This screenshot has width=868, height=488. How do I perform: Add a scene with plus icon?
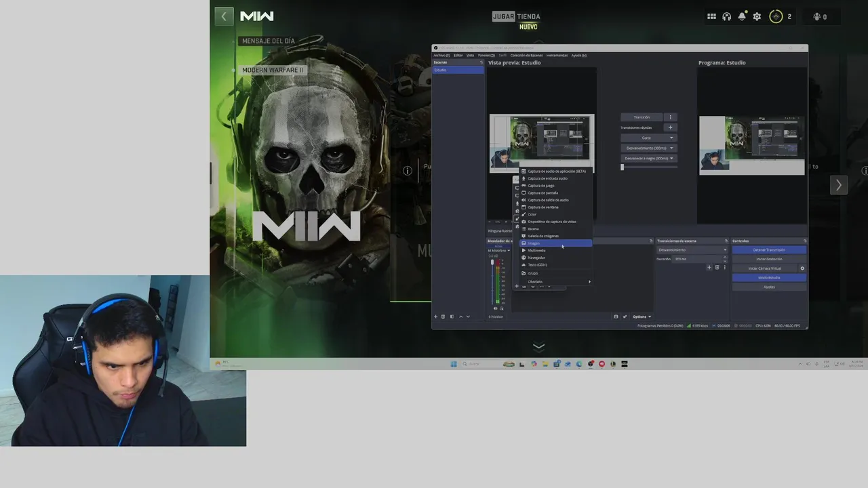click(x=436, y=317)
